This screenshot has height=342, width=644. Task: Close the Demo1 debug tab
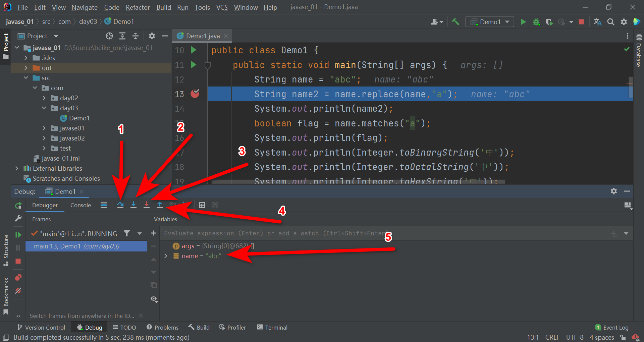tap(82, 191)
